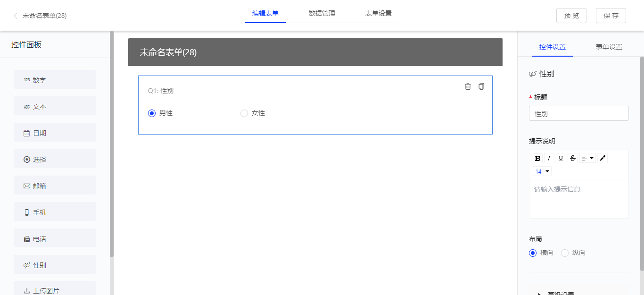The width and height of the screenshot is (644, 295).
Task: Toggle underline in hint editor
Action: (x=561, y=158)
